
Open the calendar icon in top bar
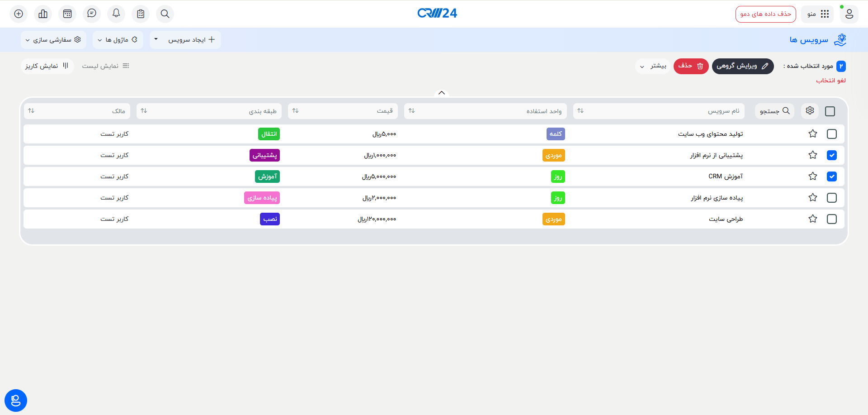pyautogui.click(x=67, y=14)
